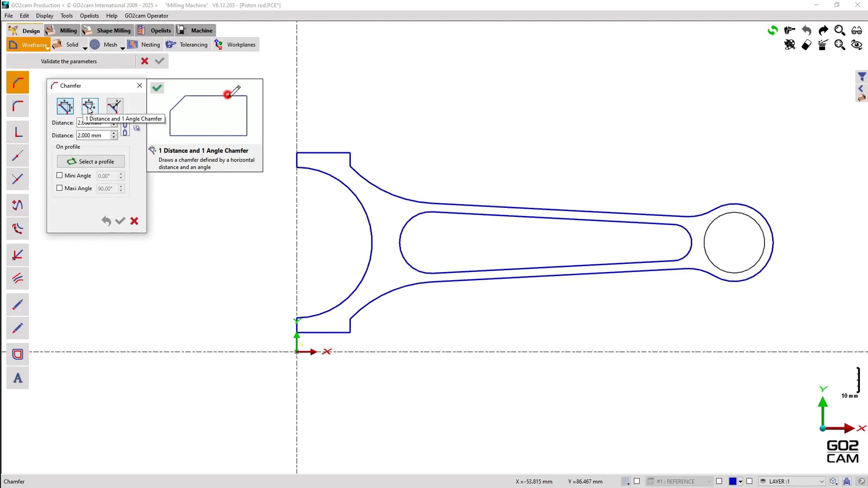The image size is (868, 488).
Task: Open the Solid dropdown arrow
Action: (x=85, y=48)
